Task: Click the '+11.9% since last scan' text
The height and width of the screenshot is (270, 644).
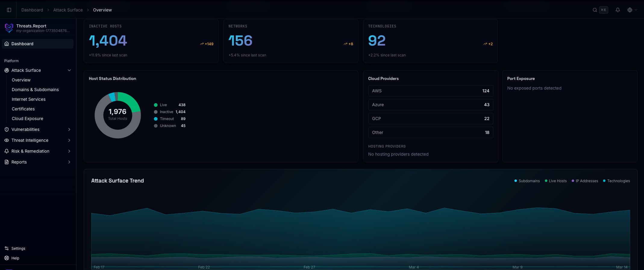Action: 108,55
